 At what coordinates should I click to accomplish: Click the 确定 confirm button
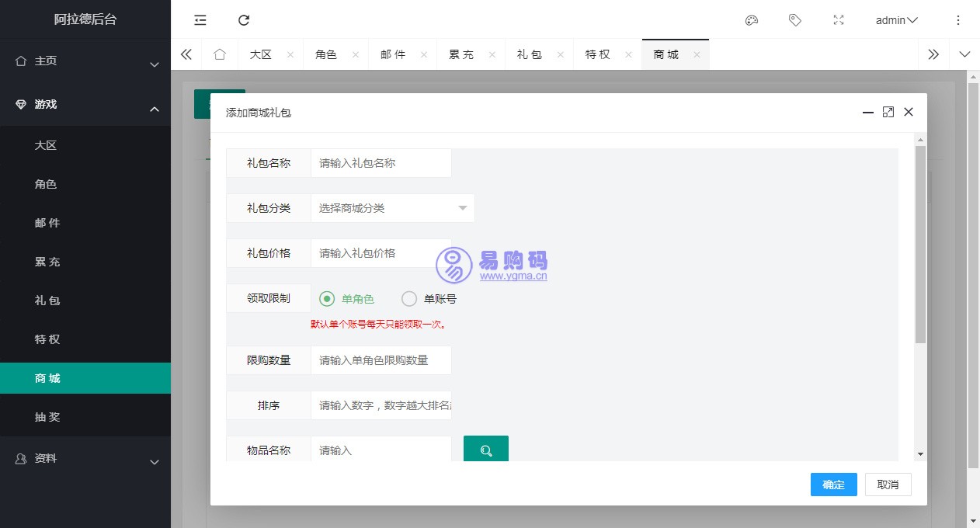pos(833,485)
